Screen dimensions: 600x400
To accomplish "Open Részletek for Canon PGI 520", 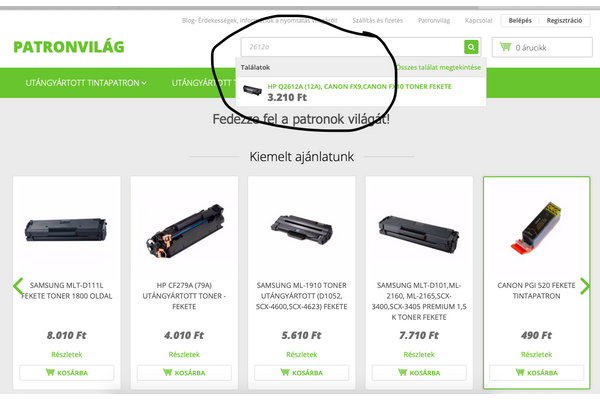I will (536, 354).
